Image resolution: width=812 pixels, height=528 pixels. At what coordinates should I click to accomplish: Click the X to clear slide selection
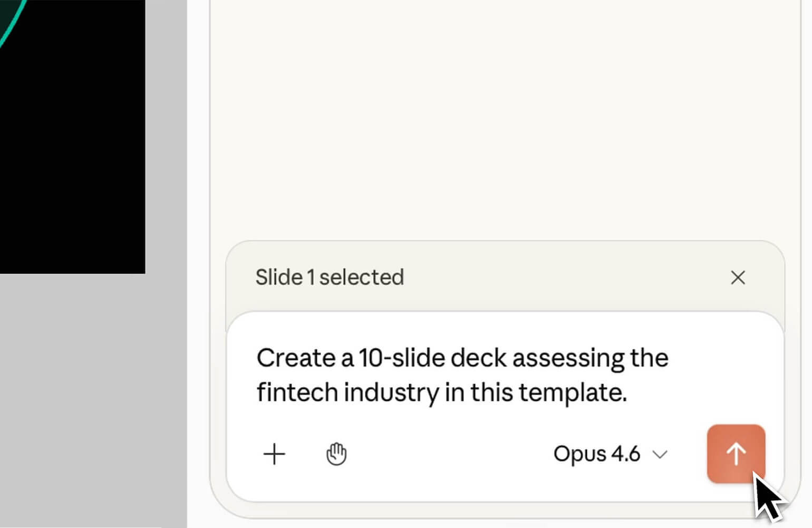pyautogui.click(x=738, y=278)
